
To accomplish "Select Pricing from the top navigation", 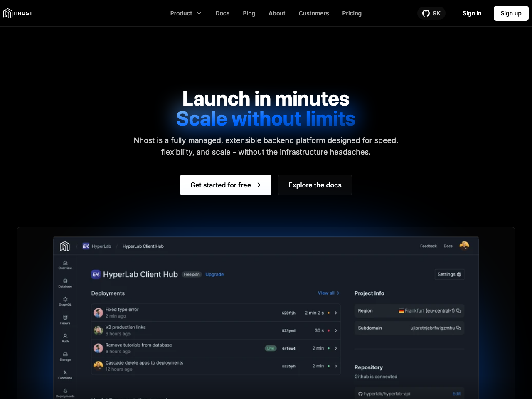I will [x=352, y=13].
